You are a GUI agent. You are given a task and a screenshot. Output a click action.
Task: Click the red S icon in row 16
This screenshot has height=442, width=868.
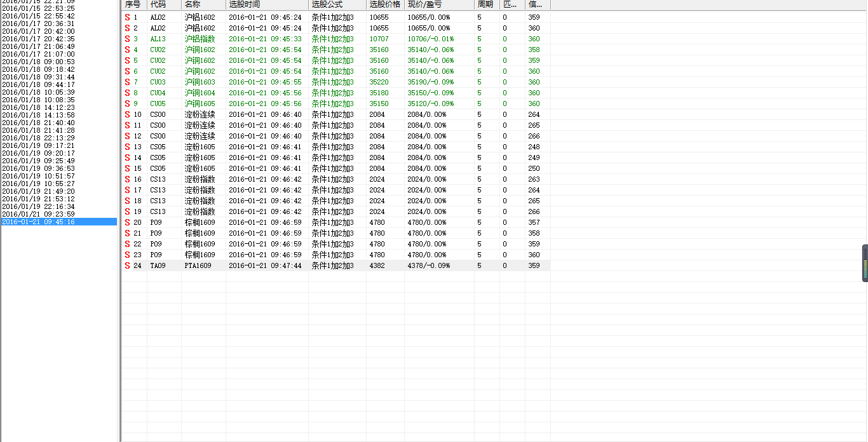[x=127, y=179]
